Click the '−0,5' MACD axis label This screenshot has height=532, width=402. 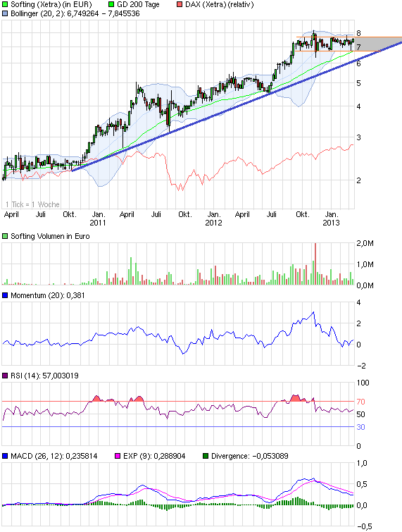pos(365,526)
